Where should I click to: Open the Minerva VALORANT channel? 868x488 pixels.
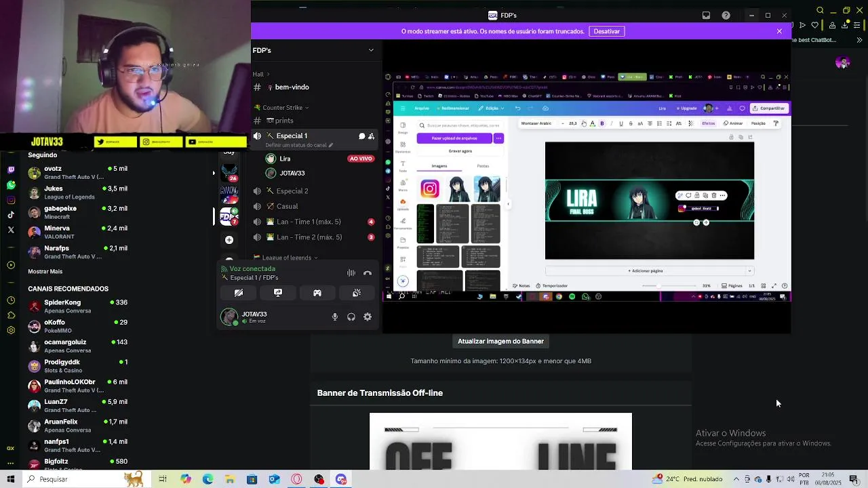pyautogui.click(x=77, y=232)
